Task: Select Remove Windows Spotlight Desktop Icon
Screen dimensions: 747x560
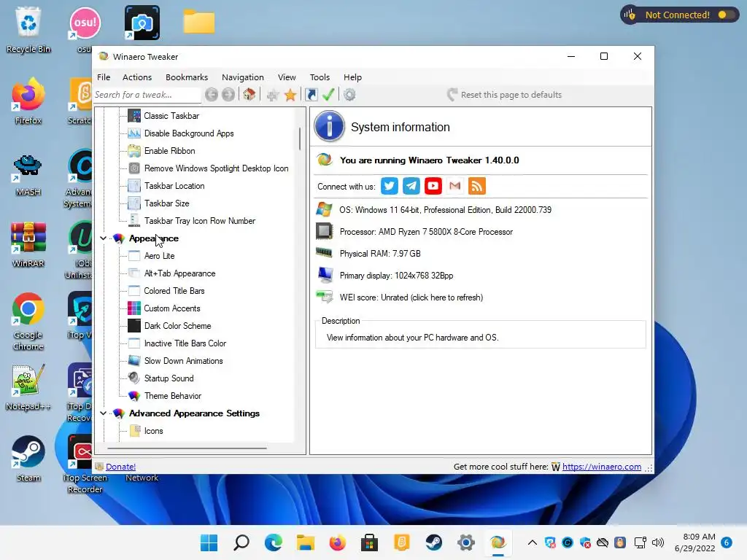Action: (216, 168)
